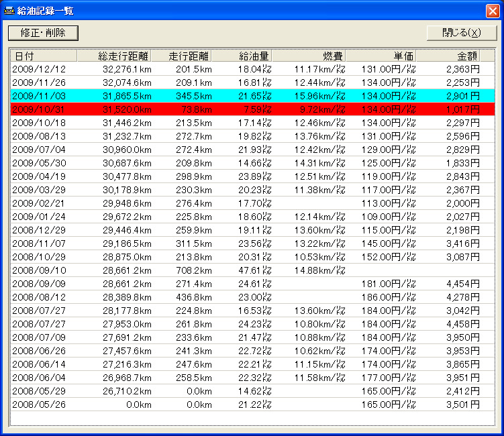Click the 修正･削除 button
Screen dimensions: 504x436
43,33
